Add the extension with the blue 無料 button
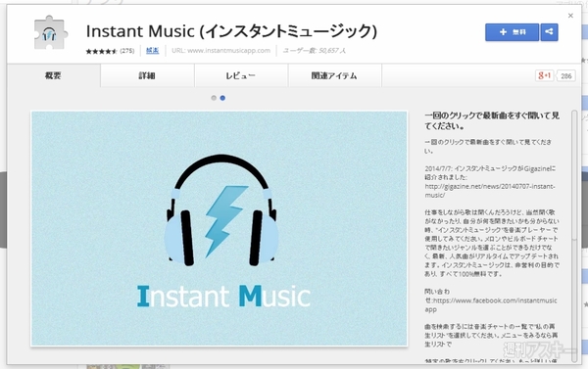 [x=512, y=32]
